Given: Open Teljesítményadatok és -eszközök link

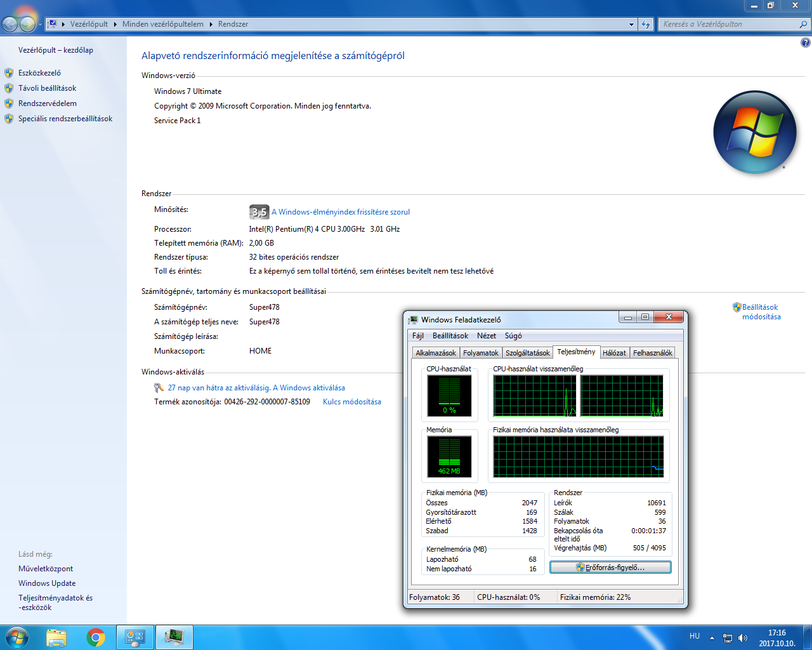Looking at the screenshot, I should 55,602.
